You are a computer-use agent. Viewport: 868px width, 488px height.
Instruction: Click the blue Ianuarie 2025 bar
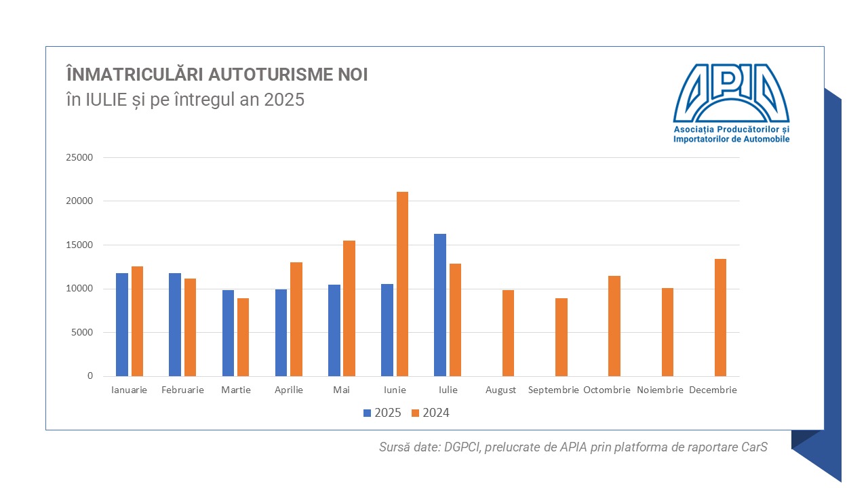point(122,325)
